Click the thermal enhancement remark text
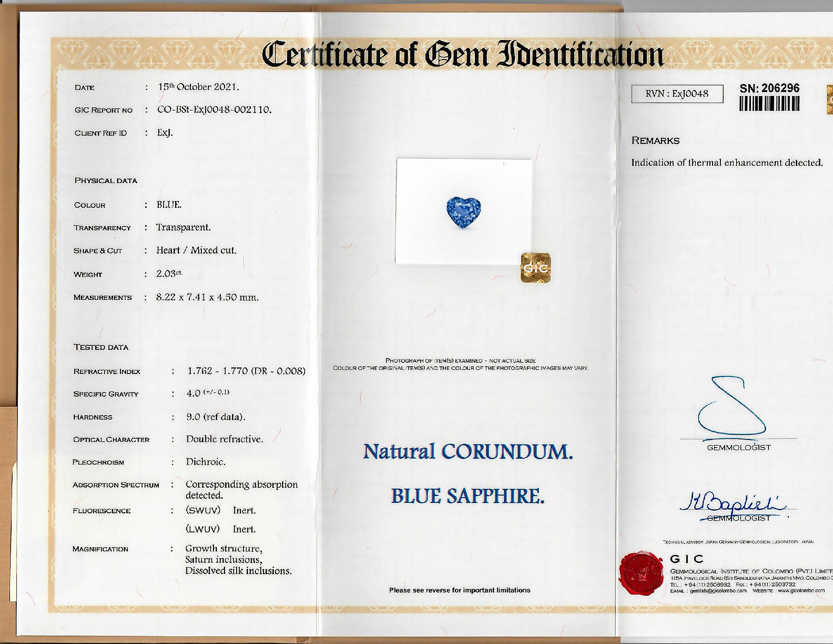Screen dimensions: 833x644 pos(727,163)
